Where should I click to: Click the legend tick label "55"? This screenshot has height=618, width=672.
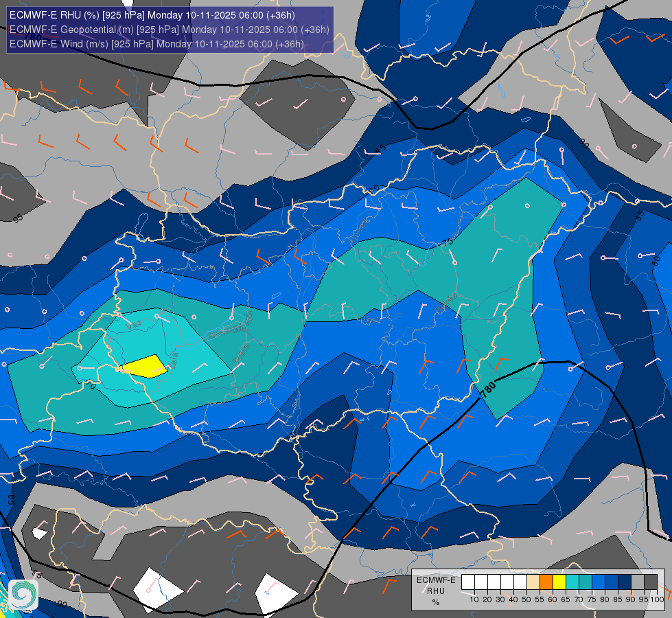540,599
